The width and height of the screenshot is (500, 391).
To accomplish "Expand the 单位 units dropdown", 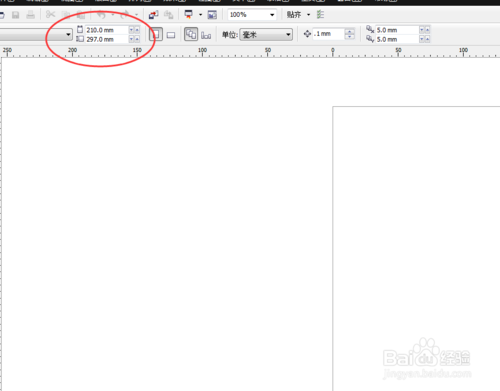I will tap(266, 35).
